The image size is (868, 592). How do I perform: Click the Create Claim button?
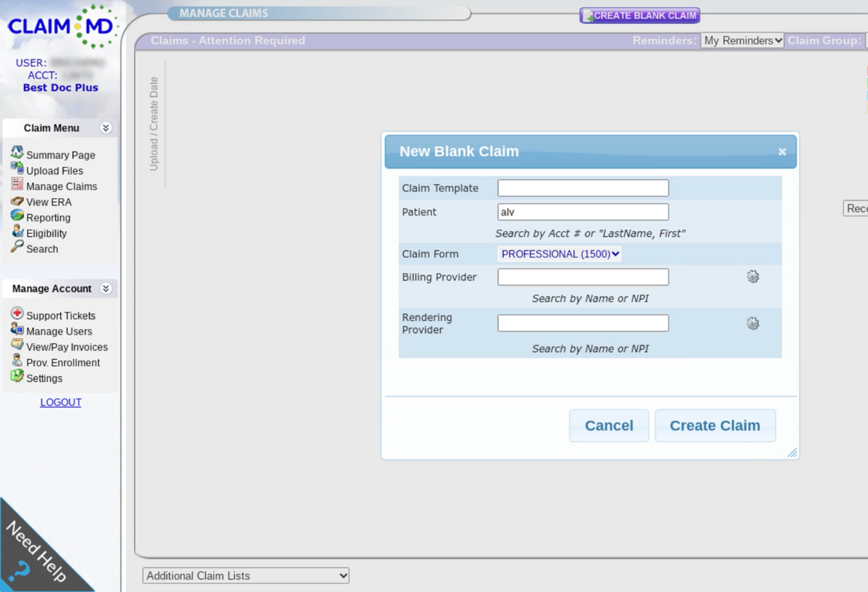[x=715, y=425]
